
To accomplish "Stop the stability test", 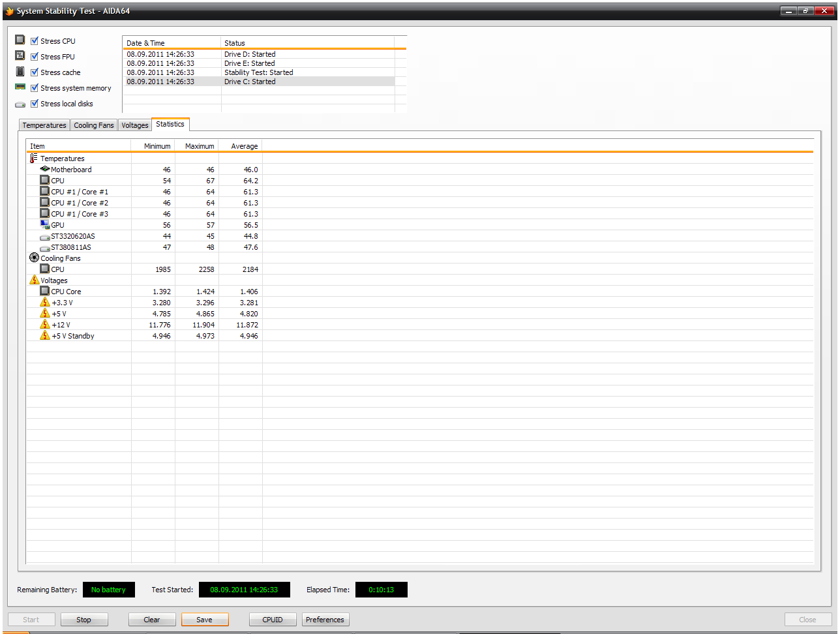I will [x=84, y=620].
